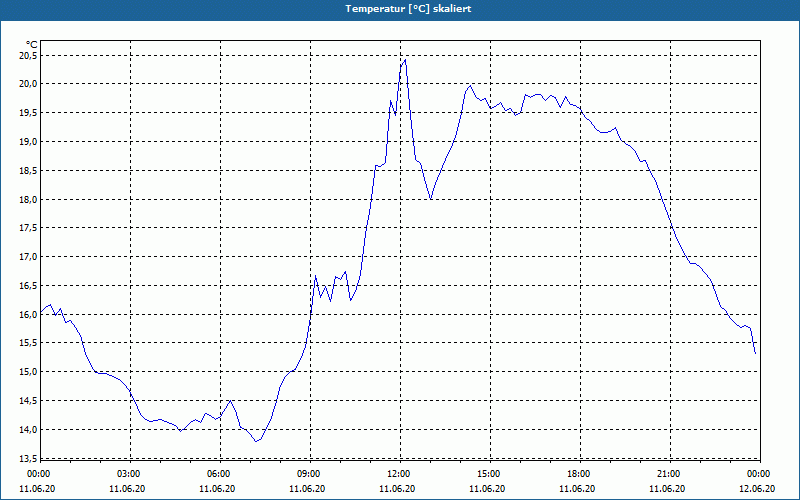Select the 14,5 temperature axis label
Viewport: 800px width, 500px height.
tap(28, 401)
